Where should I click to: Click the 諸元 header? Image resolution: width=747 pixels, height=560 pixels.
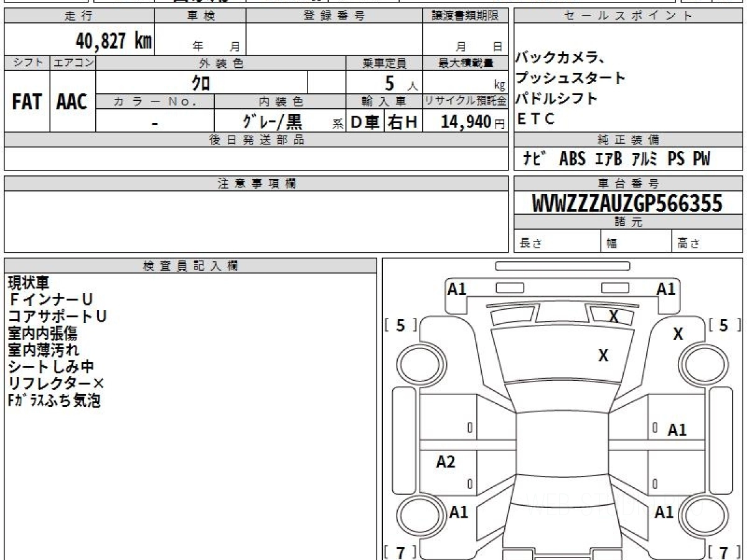[628, 222]
